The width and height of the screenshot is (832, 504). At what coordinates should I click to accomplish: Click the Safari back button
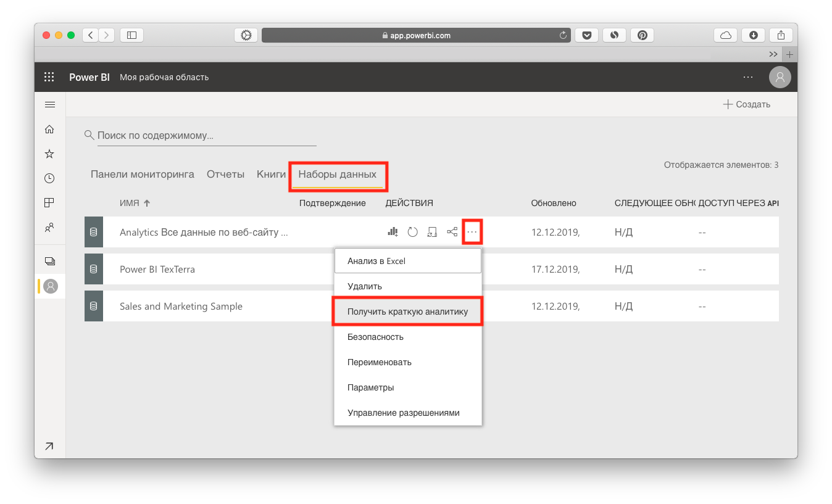91,35
